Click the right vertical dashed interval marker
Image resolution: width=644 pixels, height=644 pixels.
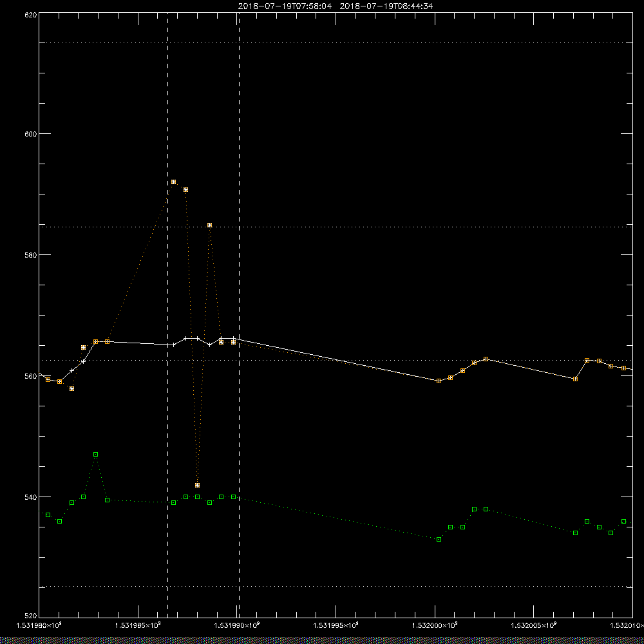point(239,316)
